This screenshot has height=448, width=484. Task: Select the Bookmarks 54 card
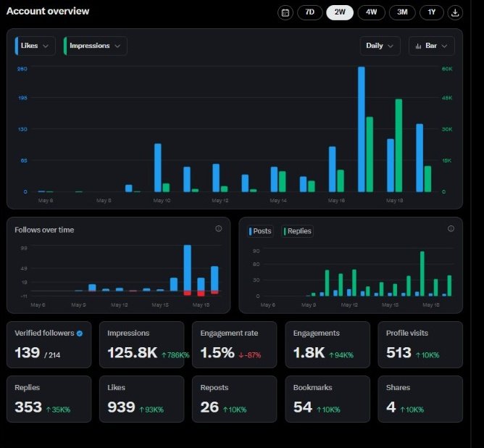327,399
